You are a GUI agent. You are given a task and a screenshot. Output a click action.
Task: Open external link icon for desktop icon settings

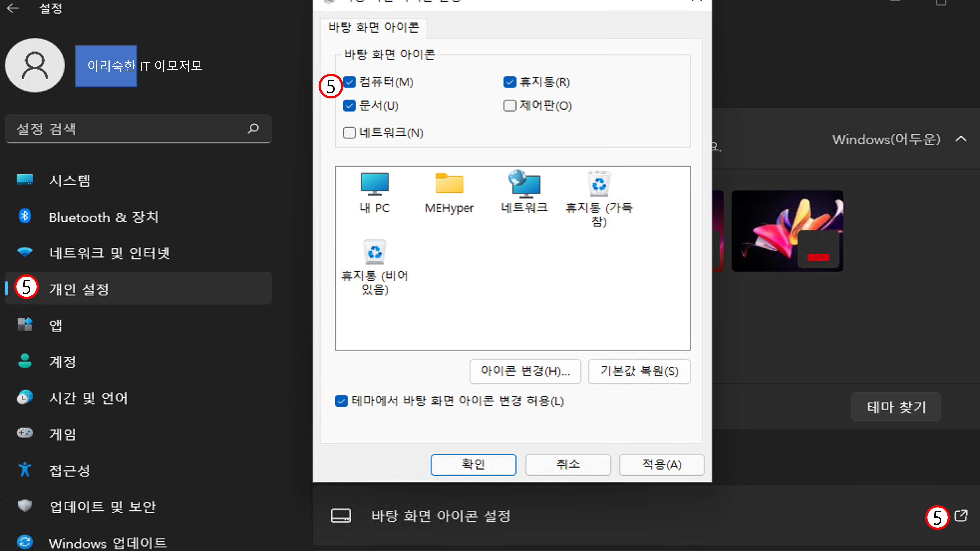pos(961,516)
